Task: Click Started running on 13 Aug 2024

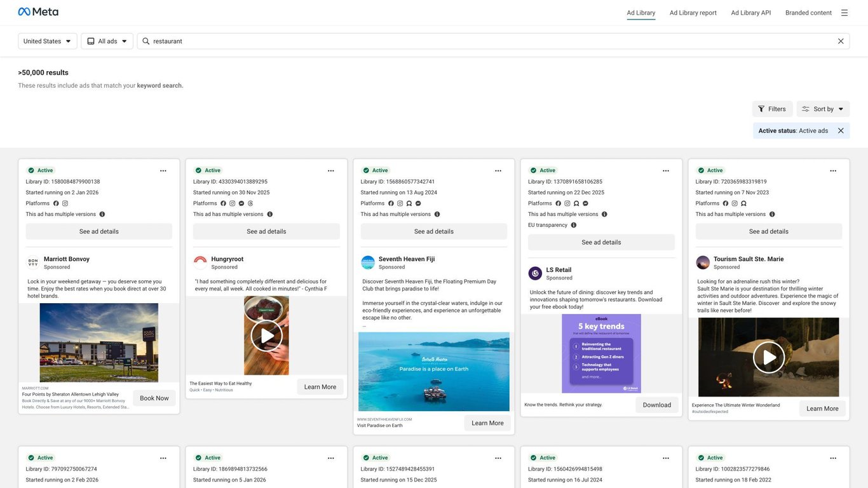Action: coord(399,193)
